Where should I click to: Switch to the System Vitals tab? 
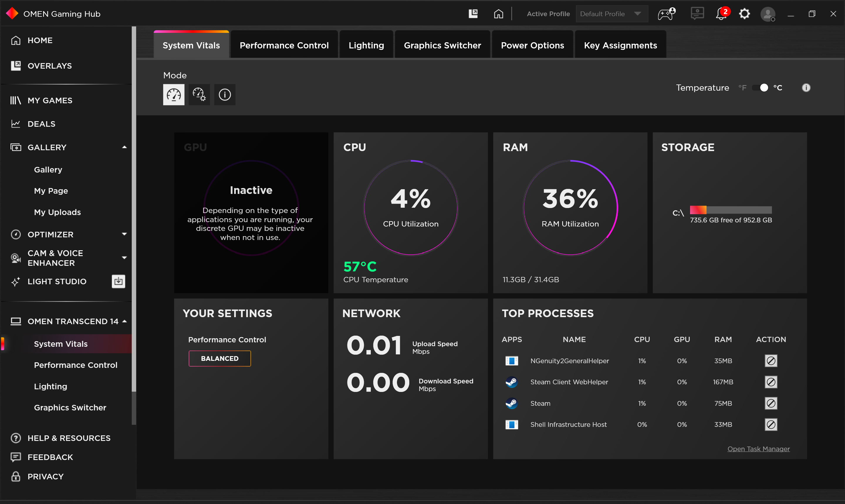pos(191,45)
